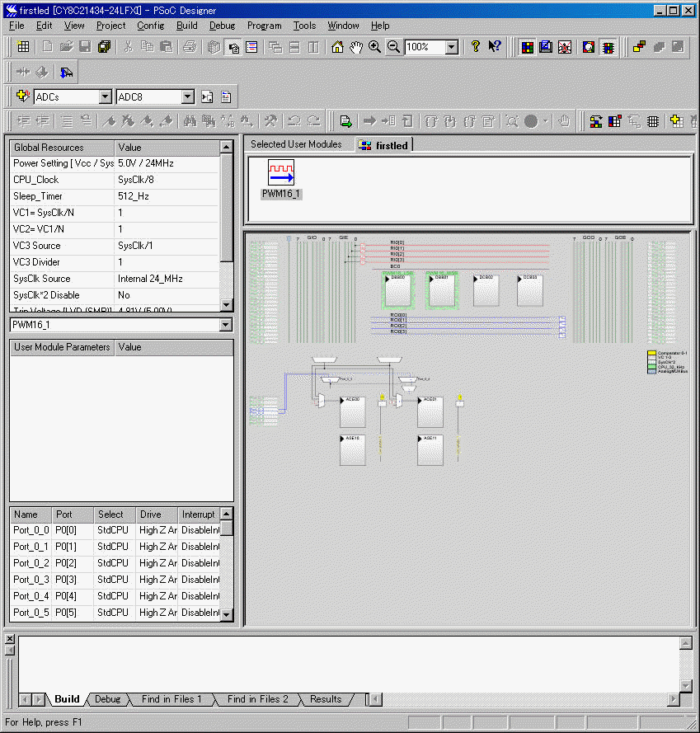Viewport: 700px width, 733px height.
Task: Select the Port_0_3 pin row name
Action: 31,580
